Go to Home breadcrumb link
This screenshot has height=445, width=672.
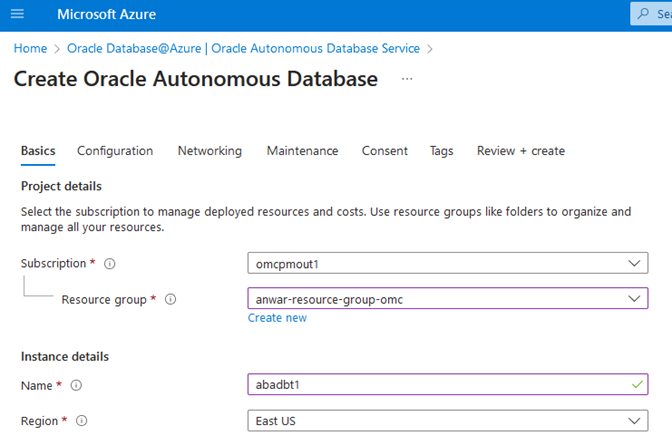(x=30, y=48)
